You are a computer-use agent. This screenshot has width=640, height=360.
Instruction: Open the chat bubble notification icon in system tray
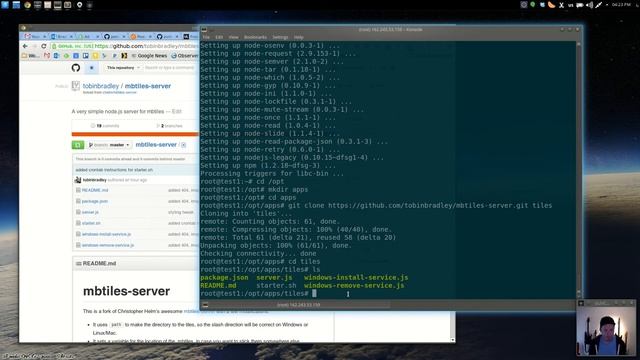[x=580, y=5]
